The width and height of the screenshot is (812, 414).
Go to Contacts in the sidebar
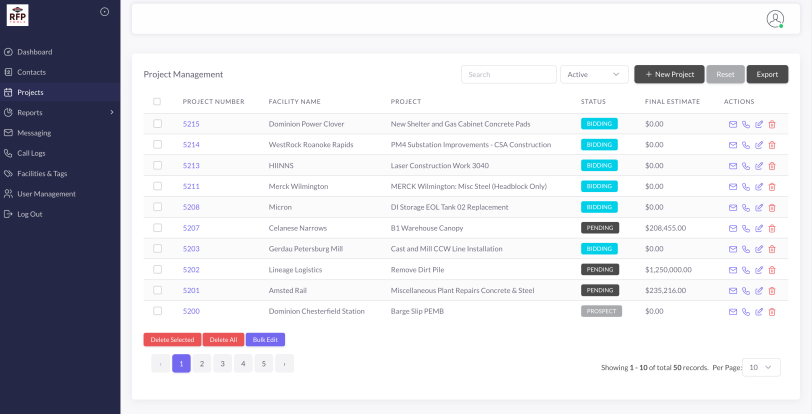pyautogui.click(x=31, y=72)
